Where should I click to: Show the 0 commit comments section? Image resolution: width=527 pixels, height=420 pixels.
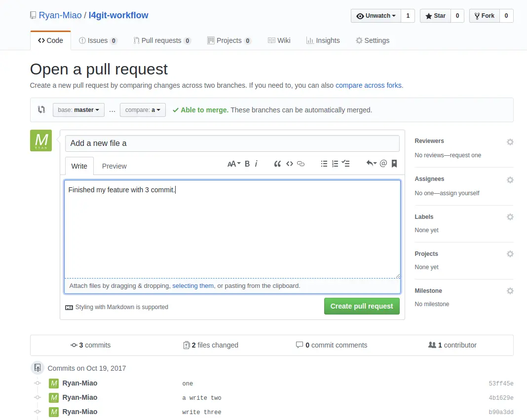click(x=332, y=345)
